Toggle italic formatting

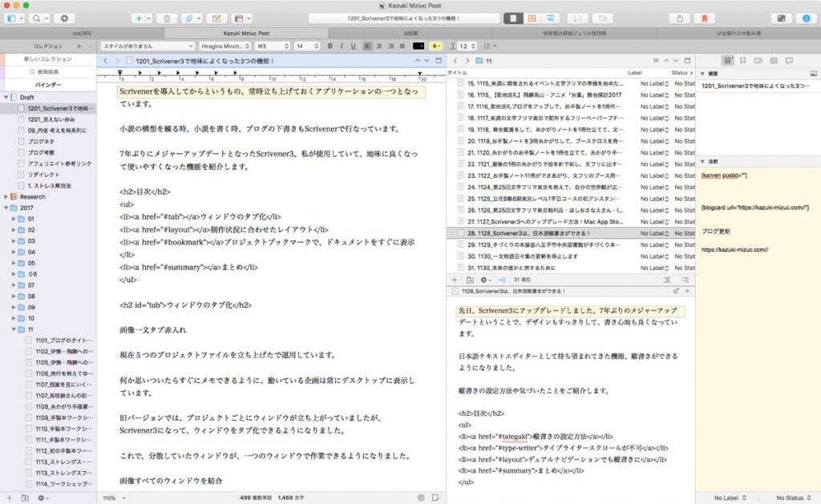coord(342,46)
